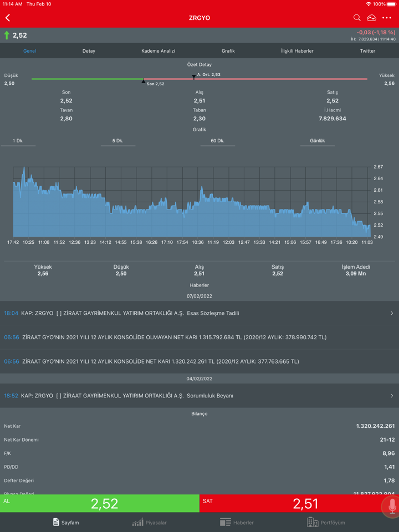Open Sayfam from bottom navigation

coord(65,522)
